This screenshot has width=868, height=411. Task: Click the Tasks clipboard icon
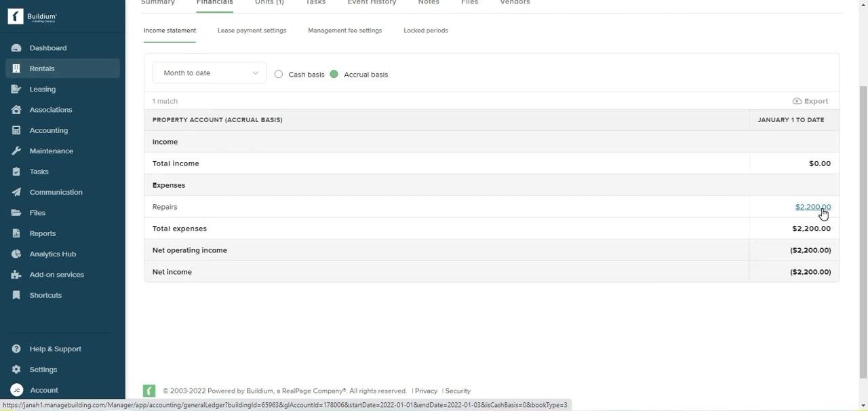pos(16,172)
